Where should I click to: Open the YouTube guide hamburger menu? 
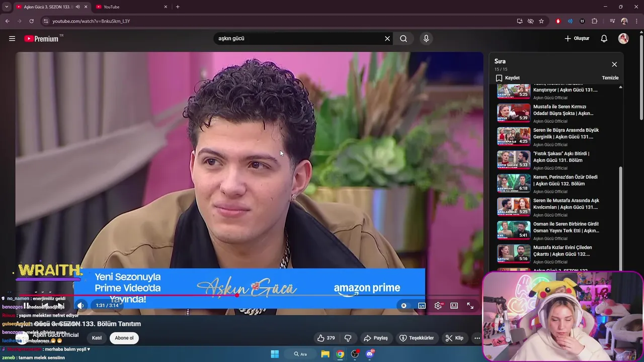click(x=12, y=39)
